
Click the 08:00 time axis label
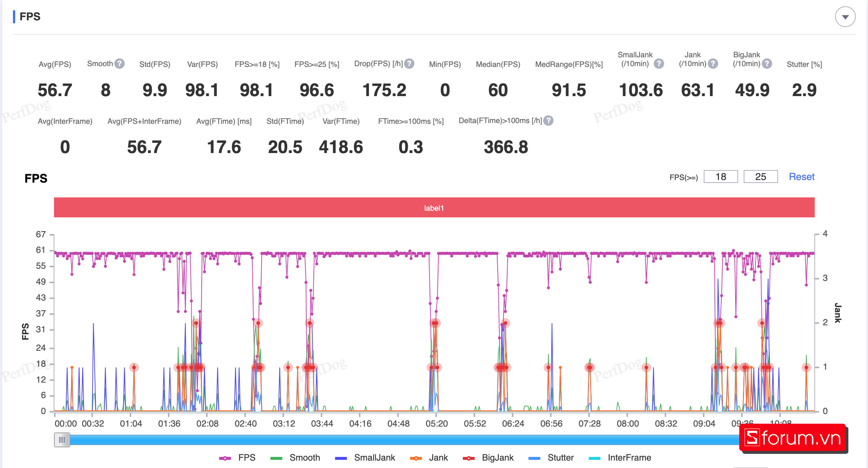coord(628,424)
